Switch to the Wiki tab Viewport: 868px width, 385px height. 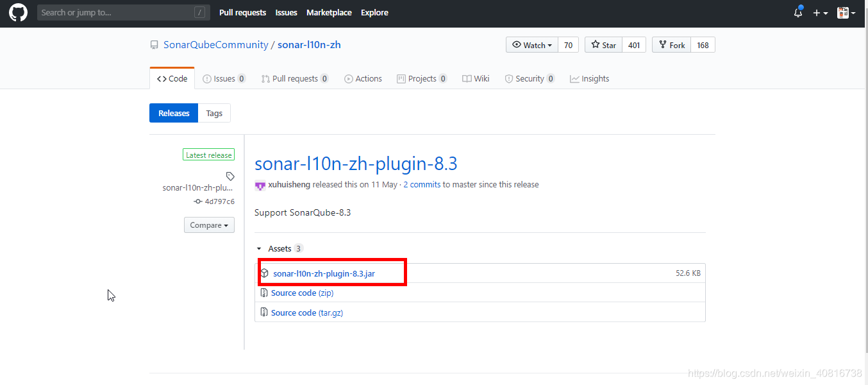[476, 78]
